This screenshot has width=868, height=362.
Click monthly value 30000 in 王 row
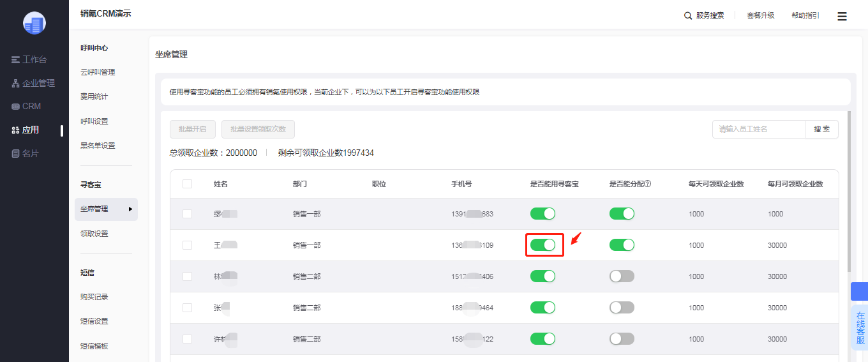[777, 245]
